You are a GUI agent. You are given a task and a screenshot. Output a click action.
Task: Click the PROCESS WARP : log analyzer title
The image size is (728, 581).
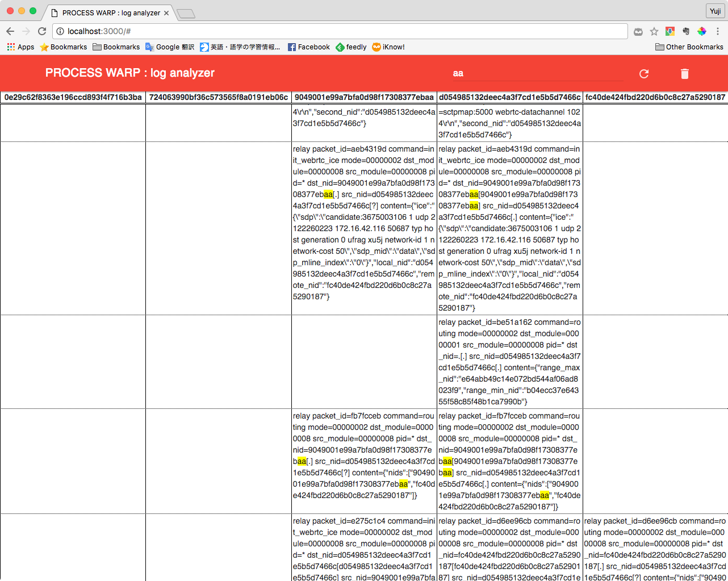click(130, 73)
